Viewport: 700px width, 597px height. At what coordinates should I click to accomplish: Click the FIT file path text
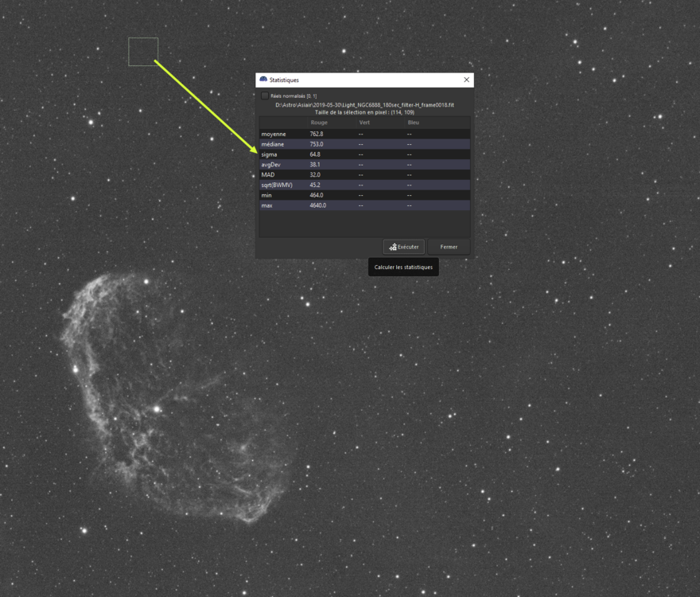(365, 105)
